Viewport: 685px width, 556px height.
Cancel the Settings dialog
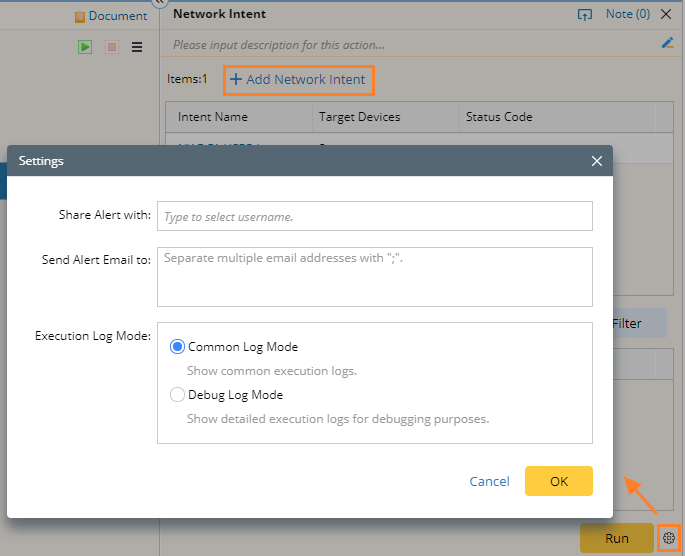click(x=489, y=481)
